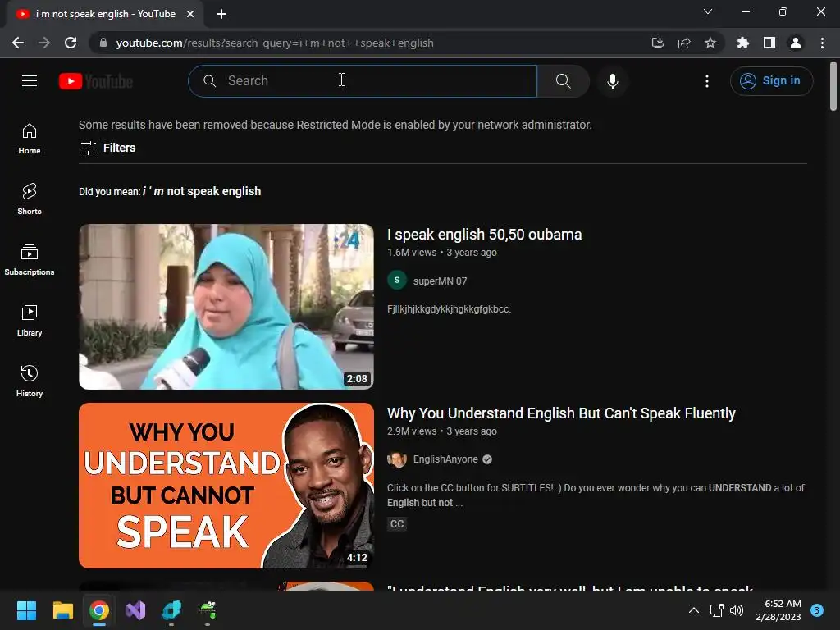Click the 'Click on the CC button for SUBTITLES' description
The image size is (840, 630).
pos(596,495)
